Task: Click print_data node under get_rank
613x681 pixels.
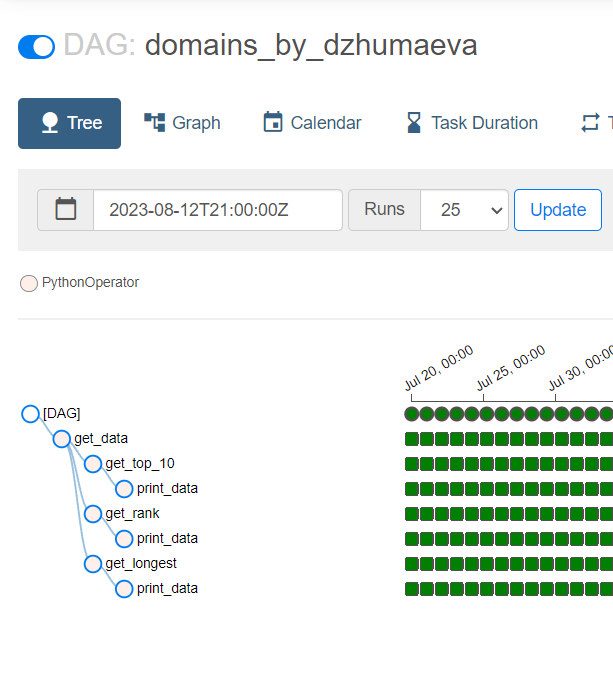Action: pos(124,539)
